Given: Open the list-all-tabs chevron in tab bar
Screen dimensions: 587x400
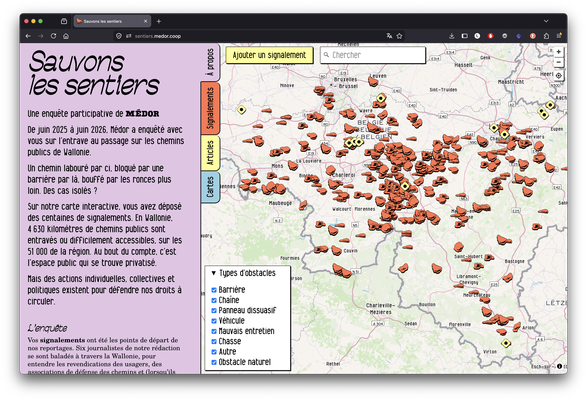Looking at the screenshot, I should pyautogui.click(x=546, y=21).
